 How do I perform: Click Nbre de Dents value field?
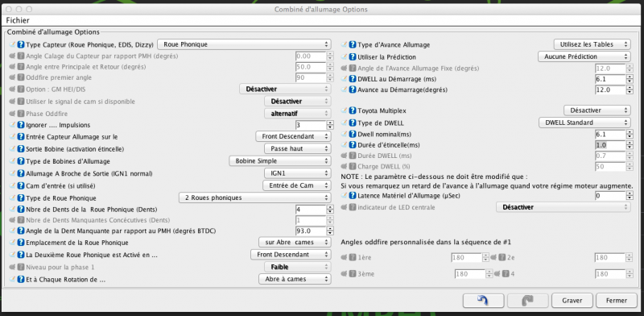coord(311,210)
